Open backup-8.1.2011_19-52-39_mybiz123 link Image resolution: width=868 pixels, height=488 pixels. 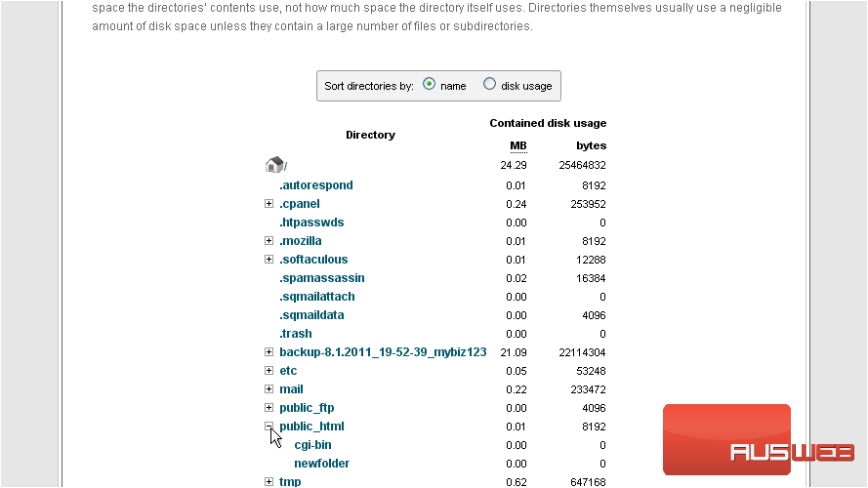tap(383, 352)
